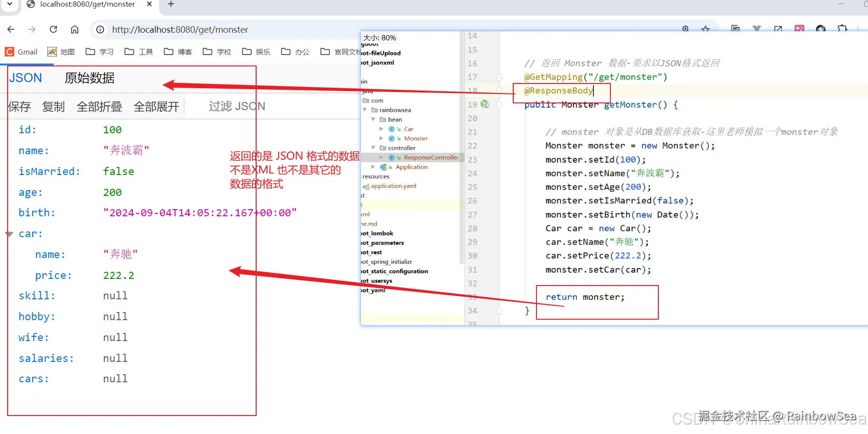Click the hobby key in JSON

[x=37, y=316]
